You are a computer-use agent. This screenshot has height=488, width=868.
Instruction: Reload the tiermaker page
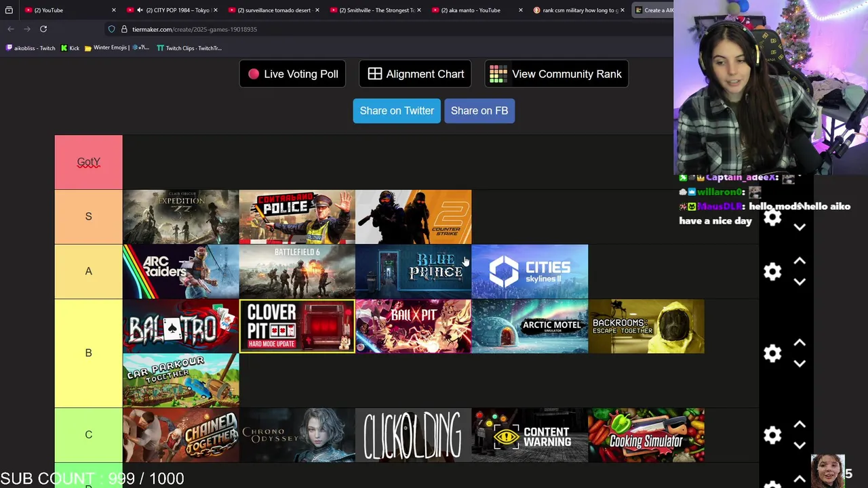(x=43, y=29)
